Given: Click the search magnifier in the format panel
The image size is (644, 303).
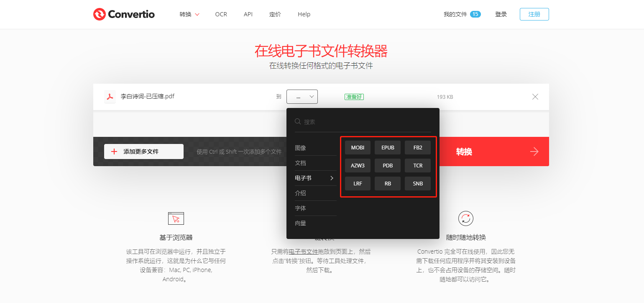Looking at the screenshot, I should click(297, 121).
